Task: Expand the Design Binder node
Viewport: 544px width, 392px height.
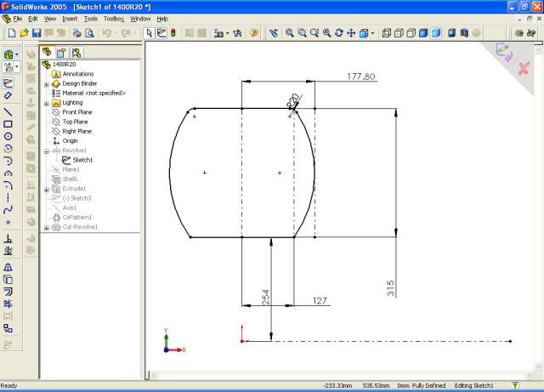Action: [47, 83]
